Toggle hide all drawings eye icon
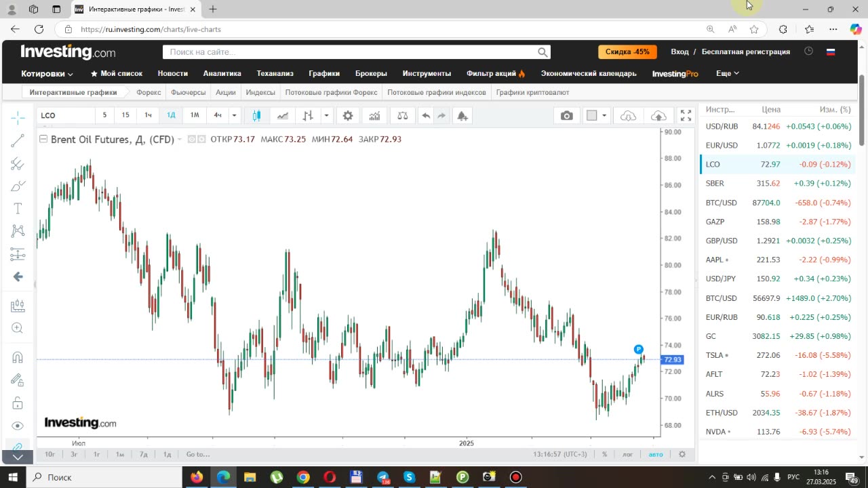This screenshot has width=868, height=488. click(x=18, y=426)
